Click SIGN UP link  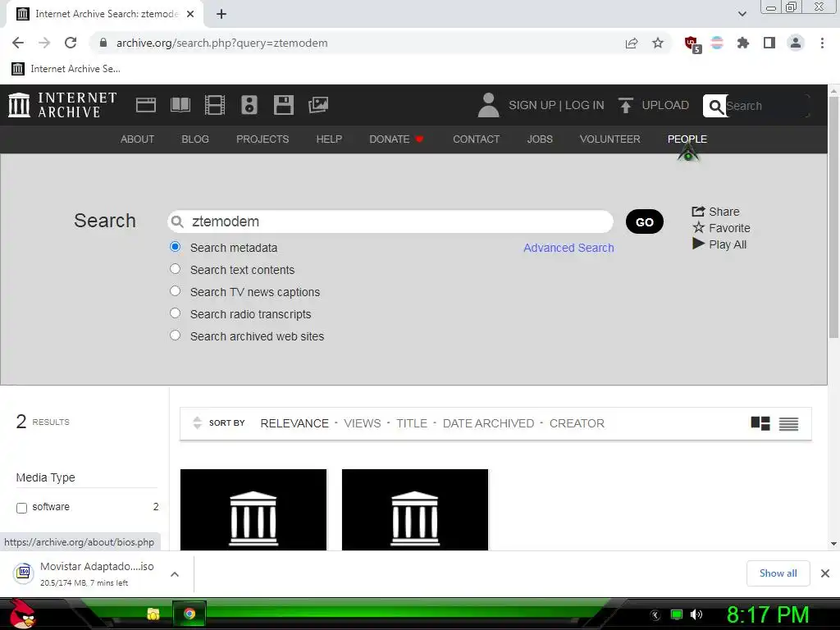coord(532,105)
